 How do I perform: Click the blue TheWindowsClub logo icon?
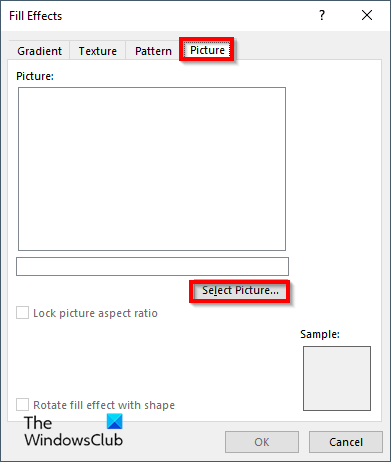(115, 421)
